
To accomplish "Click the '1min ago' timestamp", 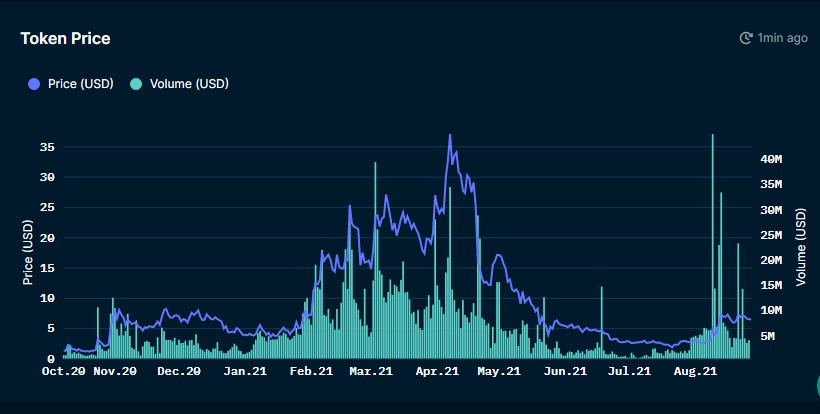I will 782,38.
